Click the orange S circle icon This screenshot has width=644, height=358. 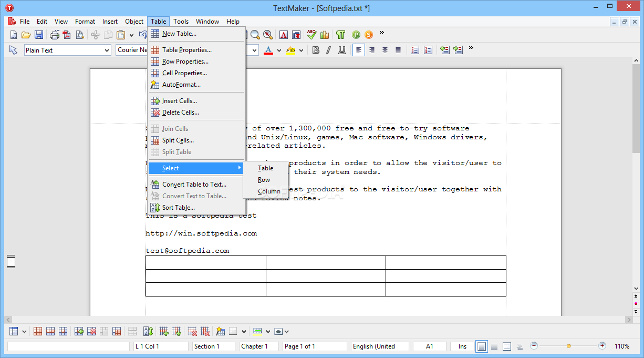(x=369, y=35)
